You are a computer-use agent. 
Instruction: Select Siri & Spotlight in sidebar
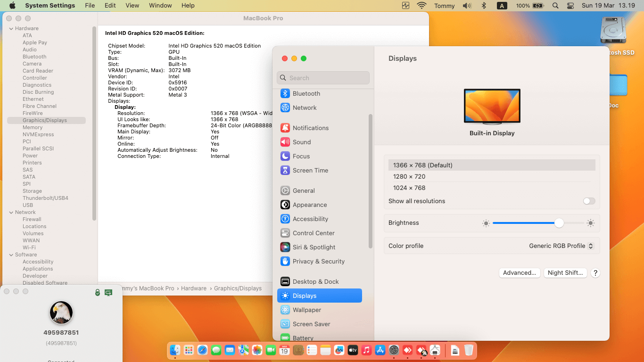click(x=314, y=247)
